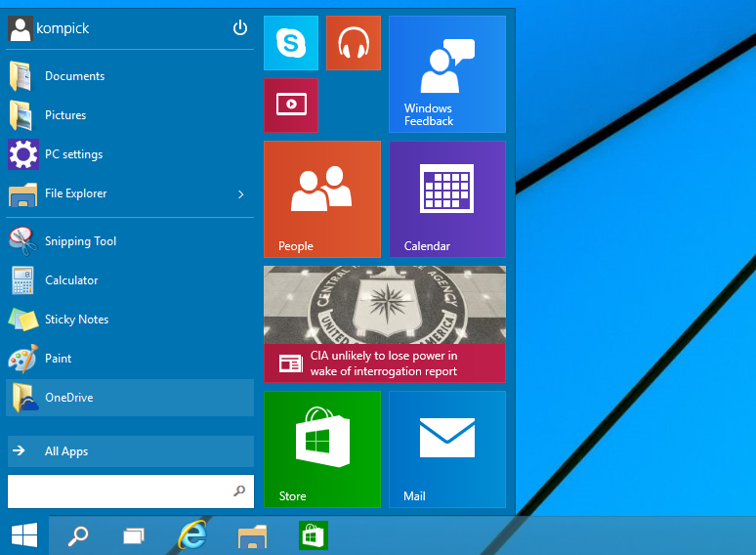The height and width of the screenshot is (555, 756).
Task: Click the Windows Start button
Action: tap(24, 535)
